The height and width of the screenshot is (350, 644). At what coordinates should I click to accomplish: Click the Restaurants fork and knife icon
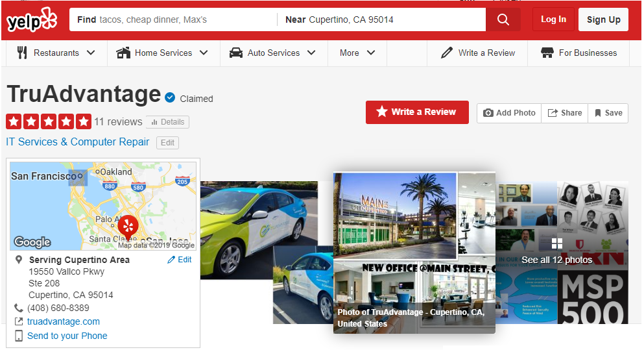click(x=22, y=53)
